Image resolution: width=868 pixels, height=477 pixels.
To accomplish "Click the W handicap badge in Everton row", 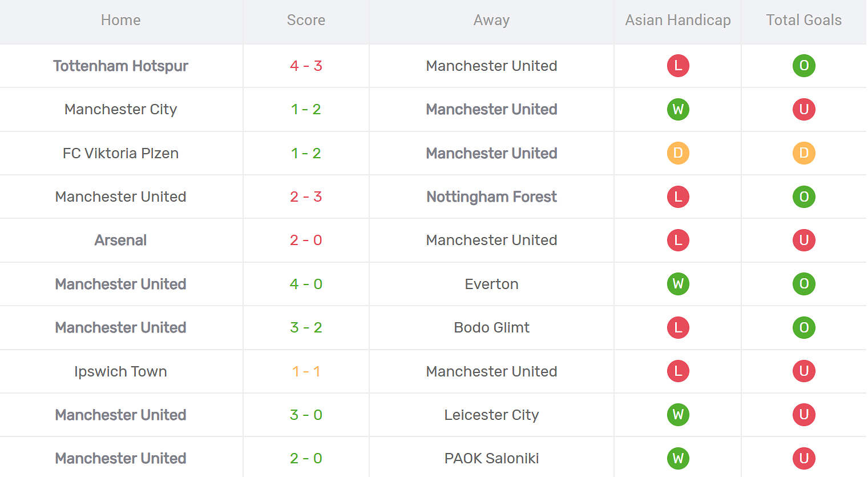I will pyautogui.click(x=678, y=284).
